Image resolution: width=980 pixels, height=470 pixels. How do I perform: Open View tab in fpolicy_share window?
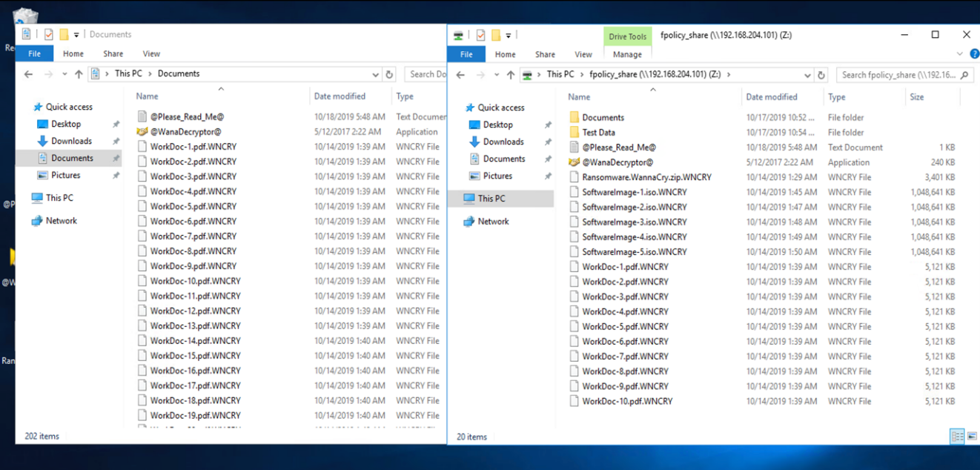[x=583, y=54]
